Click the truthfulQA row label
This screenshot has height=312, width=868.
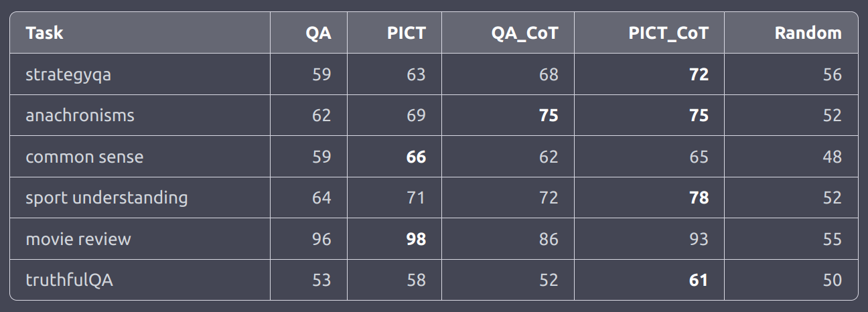[x=69, y=280]
